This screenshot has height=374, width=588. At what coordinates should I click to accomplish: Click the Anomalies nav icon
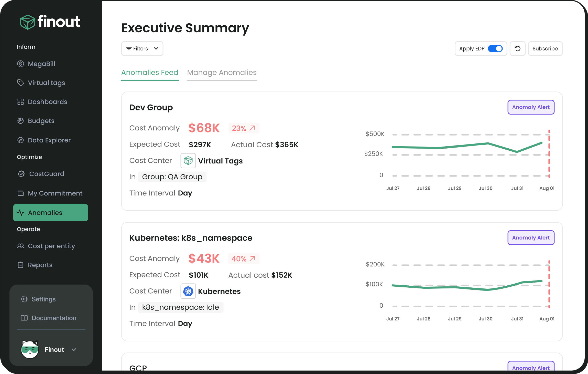click(x=20, y=212)
